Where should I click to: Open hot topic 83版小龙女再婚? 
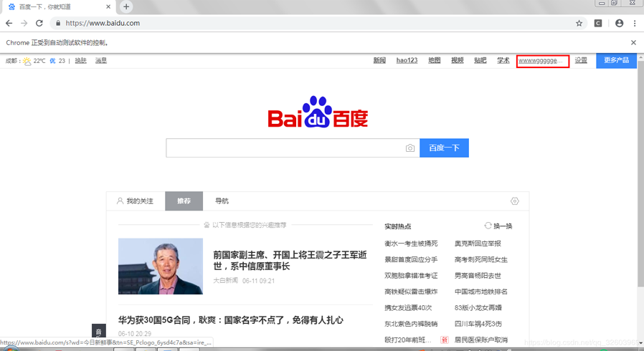478,307
